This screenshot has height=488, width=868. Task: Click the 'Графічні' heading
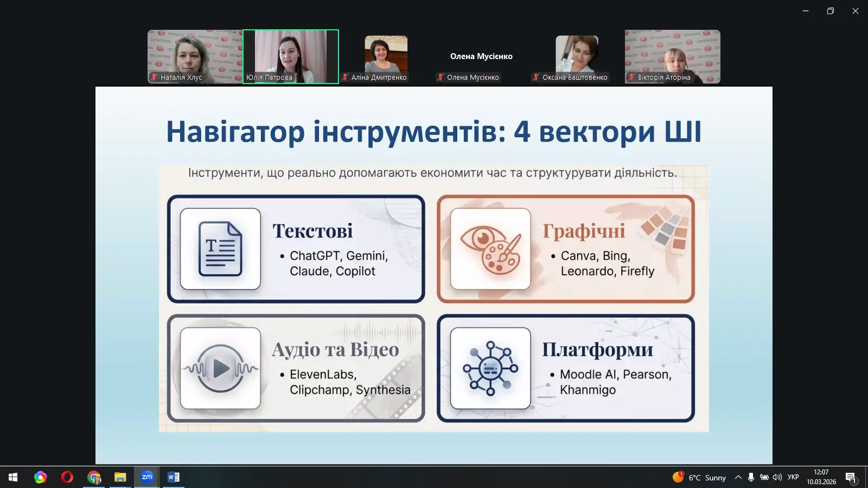[584, 231]
